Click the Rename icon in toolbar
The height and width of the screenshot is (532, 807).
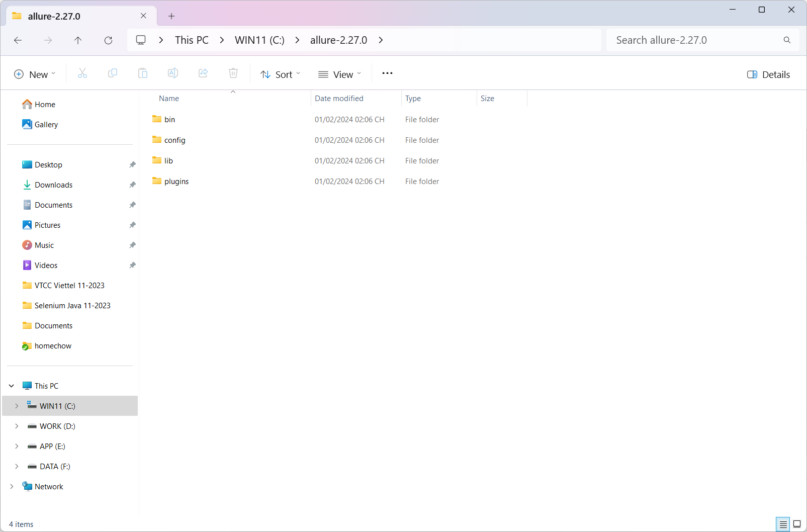173,73
